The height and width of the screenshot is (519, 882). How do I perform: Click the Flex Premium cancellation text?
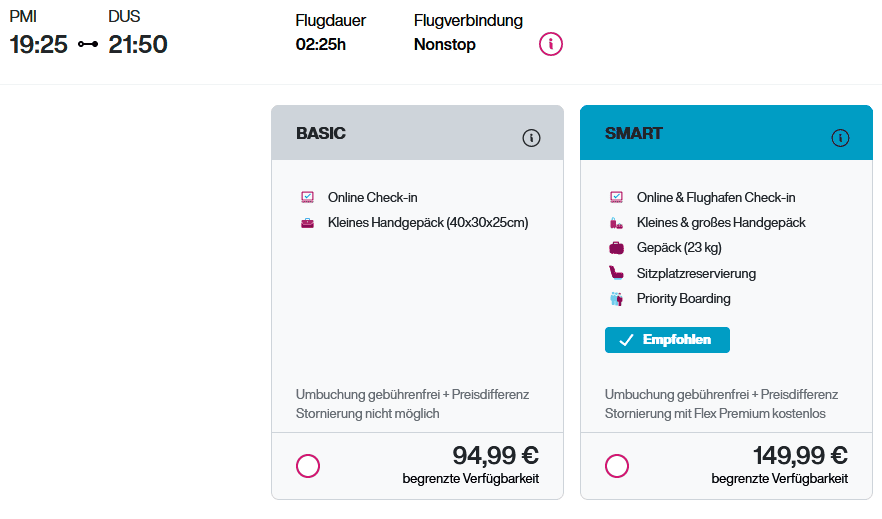click(x=715, y=413)
